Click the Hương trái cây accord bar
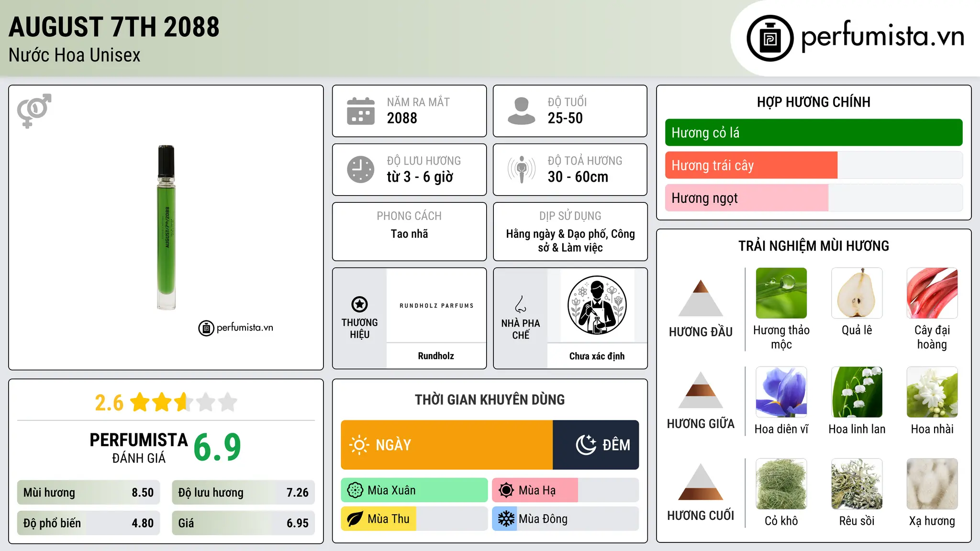980x551 pixels. click(813, 165)
